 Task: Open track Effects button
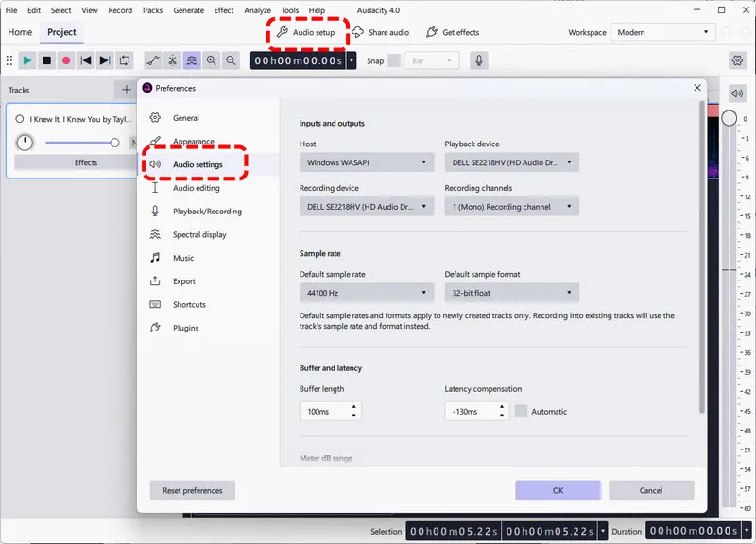click(77, 162)
